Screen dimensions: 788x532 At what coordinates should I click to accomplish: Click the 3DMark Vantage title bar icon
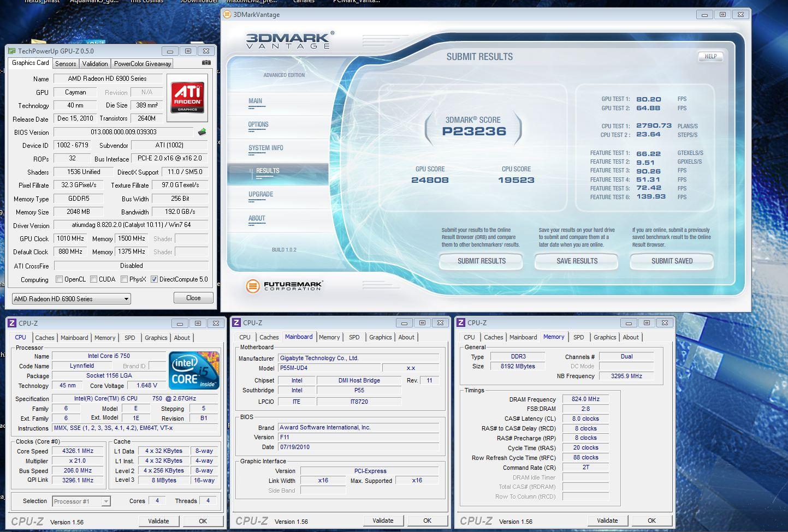pos(227,15)
